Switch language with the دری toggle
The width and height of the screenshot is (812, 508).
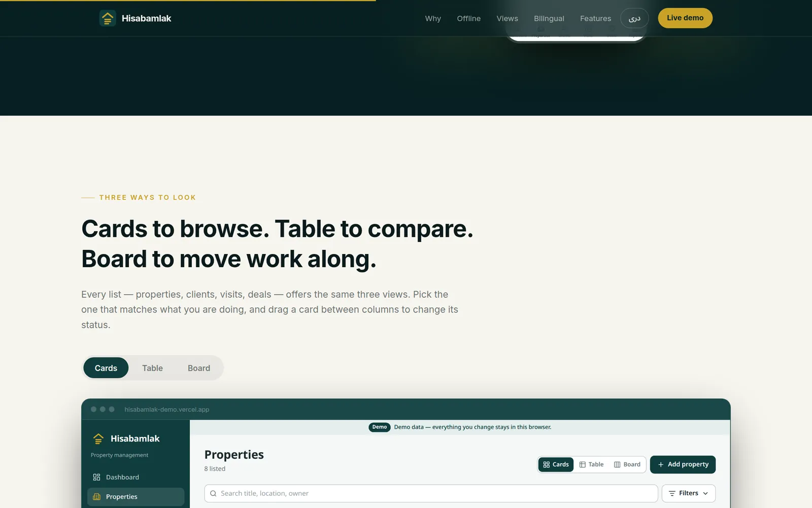click(x=634, y=18)
